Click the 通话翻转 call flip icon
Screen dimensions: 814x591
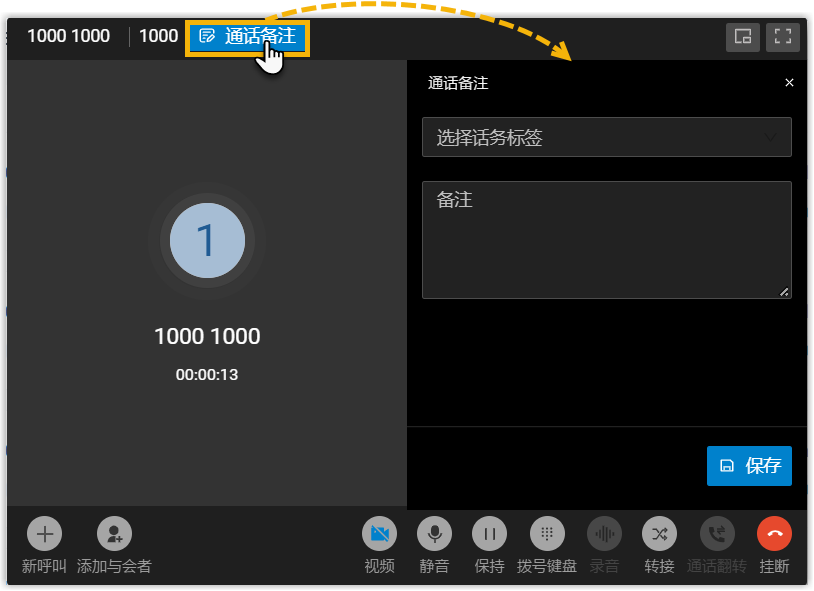click(x=717, y=534)
